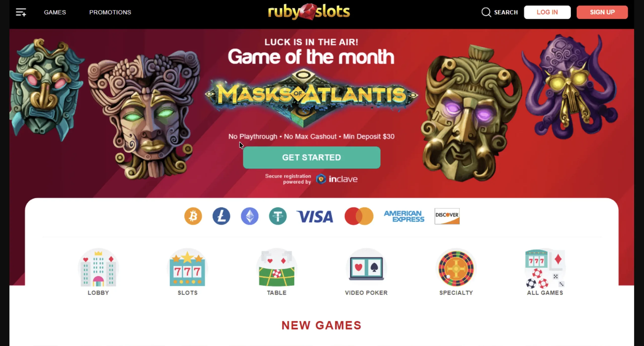
Task: Click the Log In button
Action: click(547, 12)
